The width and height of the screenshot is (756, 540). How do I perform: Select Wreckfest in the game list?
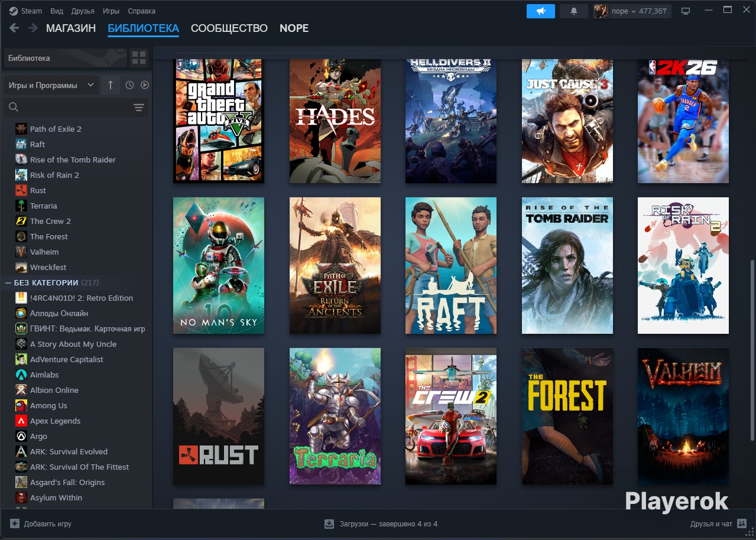[x=77, y=267]
